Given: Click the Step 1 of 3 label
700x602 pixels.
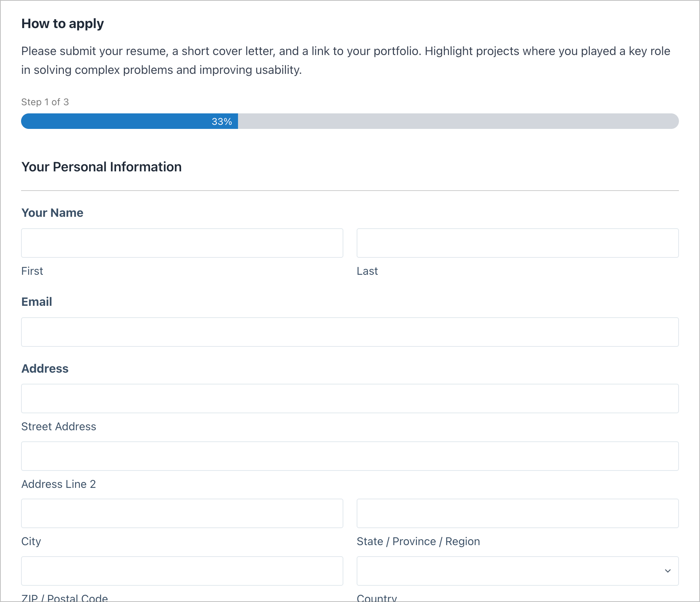Looking at the screenshot, I should click(x=45, y=102).
